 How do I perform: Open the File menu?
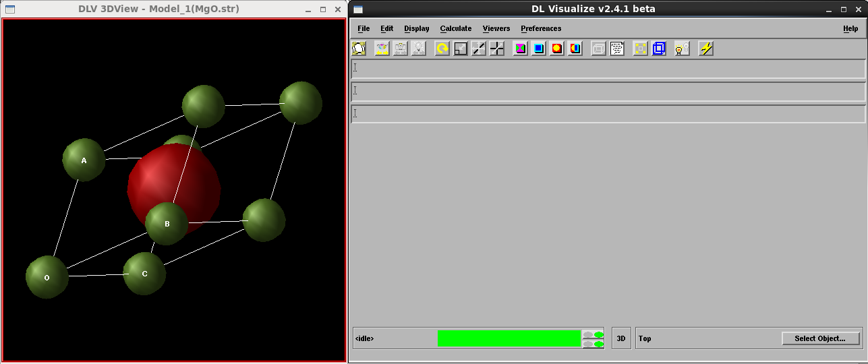[x=364, y=28]
